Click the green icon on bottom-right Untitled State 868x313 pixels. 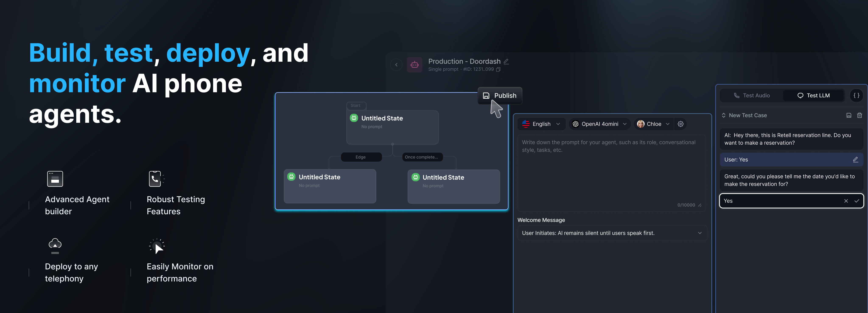point(416,177)
